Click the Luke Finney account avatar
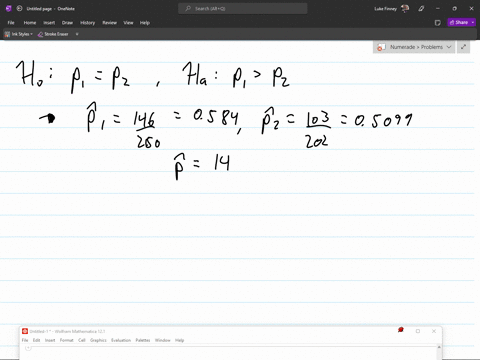 coord(405,9)
